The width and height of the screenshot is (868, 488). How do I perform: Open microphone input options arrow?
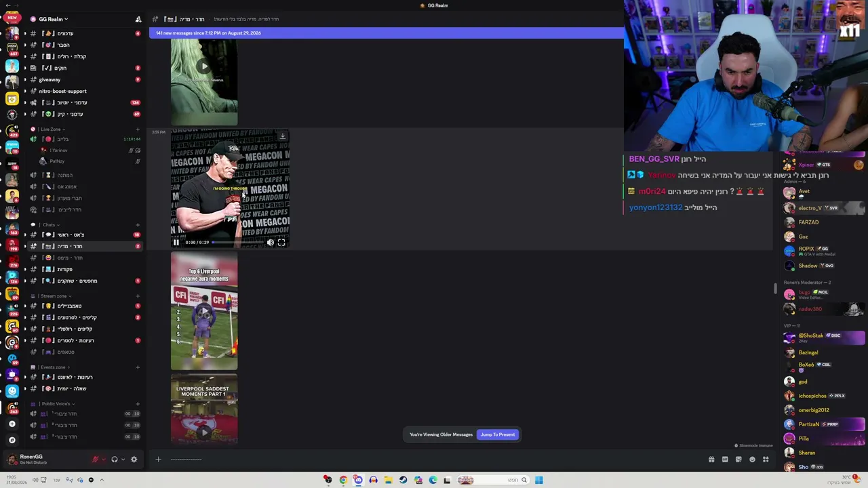(x=104, y=460)
